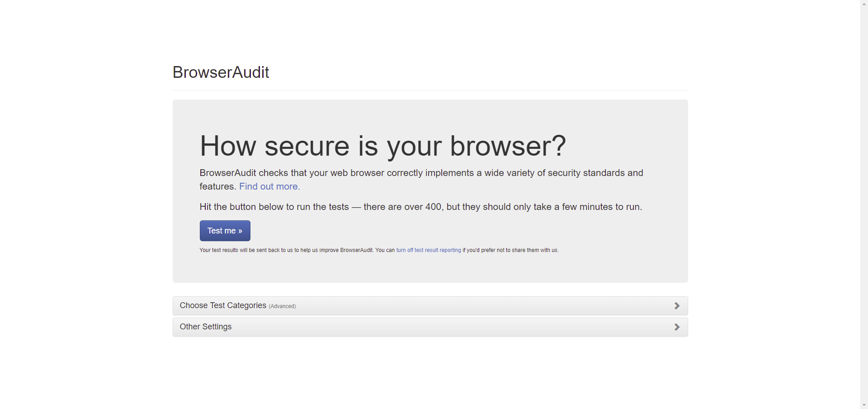868x409 pixels.
Task: Expand the Other Settings panel
Action: pyautogui.click(x=430, y=327)
